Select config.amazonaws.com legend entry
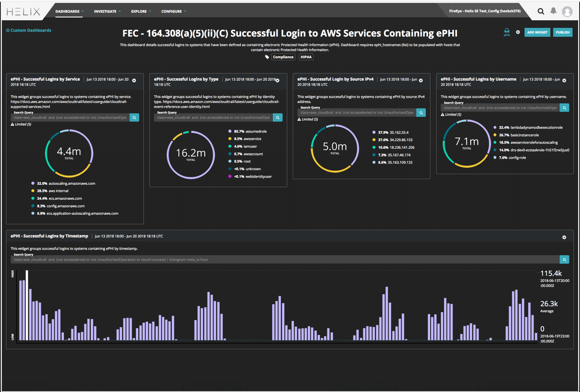The image size is (580, 392). pyautogui.click(x=58, y=206)
